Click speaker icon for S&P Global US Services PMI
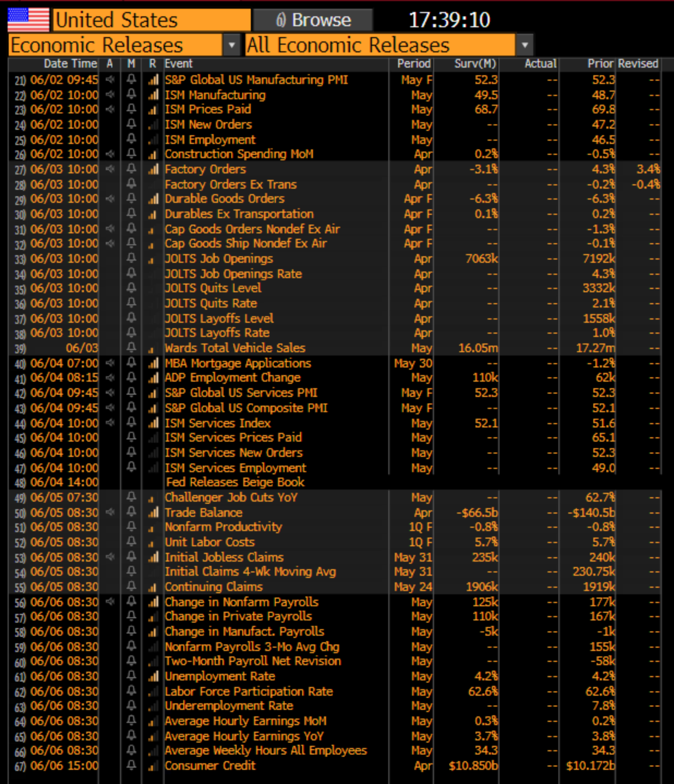Viewport: 674px width, 784px height. [x=110, y=393]
